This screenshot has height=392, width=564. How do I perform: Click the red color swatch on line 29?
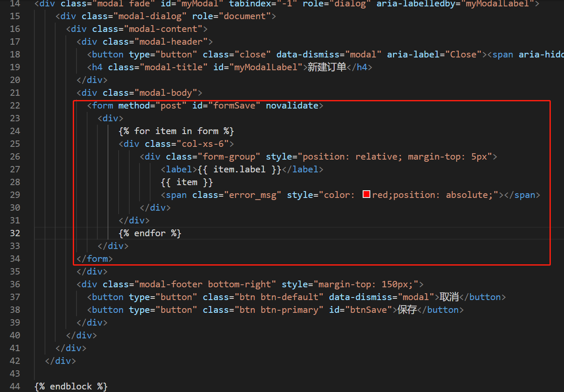(366, 195)
